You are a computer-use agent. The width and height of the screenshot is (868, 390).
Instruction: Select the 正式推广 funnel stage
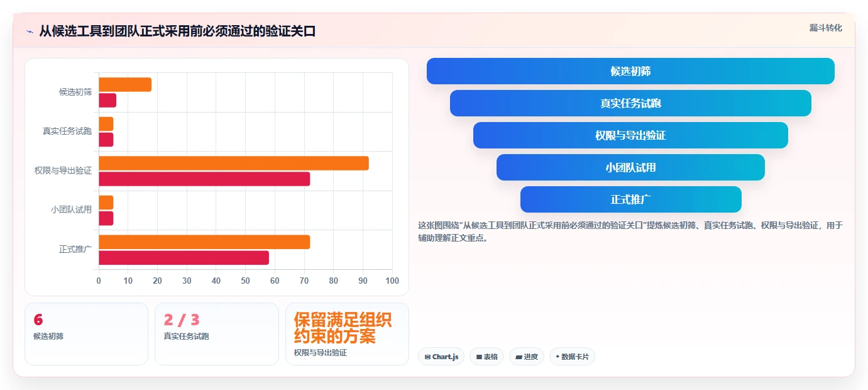[630, 199]
